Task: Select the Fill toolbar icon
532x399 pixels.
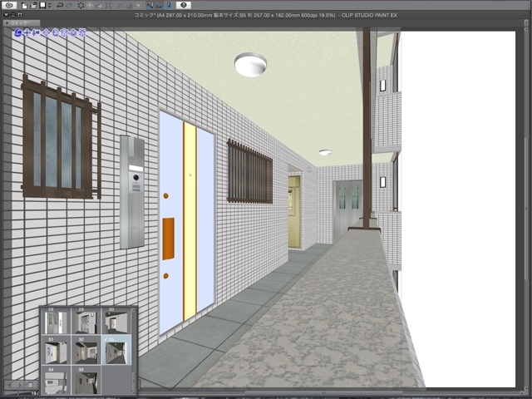Action: coord(99,6)
